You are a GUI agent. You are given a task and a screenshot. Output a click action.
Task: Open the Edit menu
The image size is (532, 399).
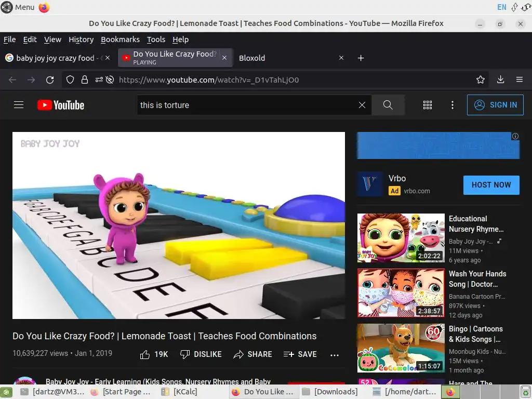click(x=30, y=39)
